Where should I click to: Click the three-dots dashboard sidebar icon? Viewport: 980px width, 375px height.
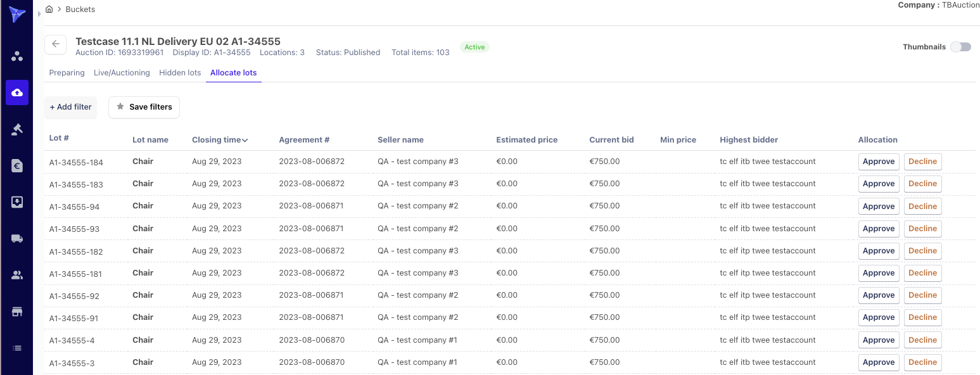point(17,56)
